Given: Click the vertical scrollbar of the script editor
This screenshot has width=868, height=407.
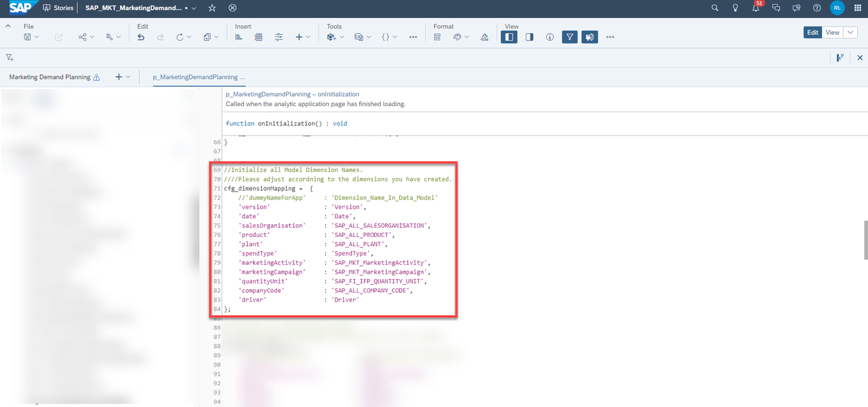Looking at the screenshot, I should point(865,239).
